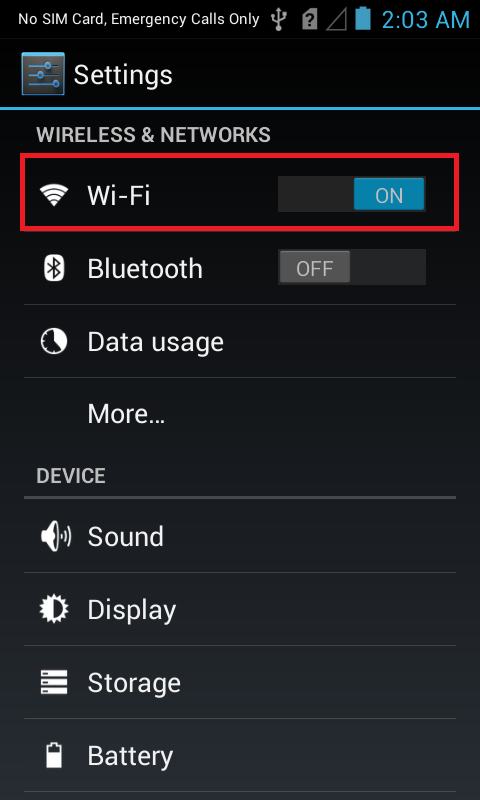The height and width of the screenshot is (800, 480).
Task: Tap the Display brightness icon
Action: click(54, 609)
